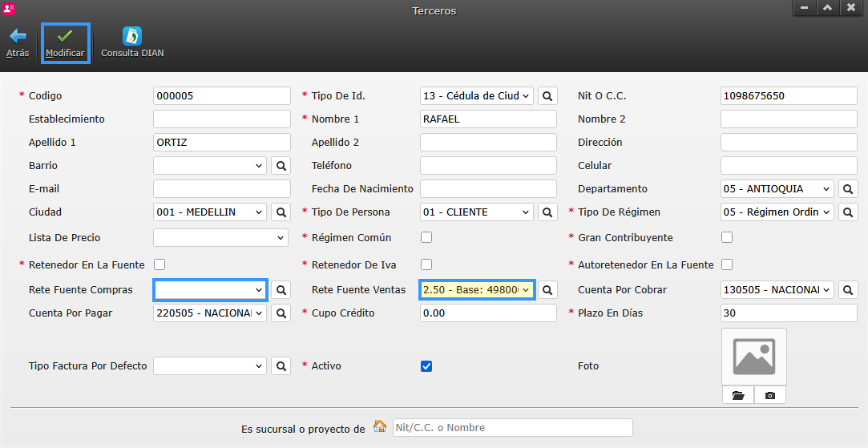Click the Modificar green checkmark icon
The width and height of the screenshot is (868, 448).
[x=65, y=37]
